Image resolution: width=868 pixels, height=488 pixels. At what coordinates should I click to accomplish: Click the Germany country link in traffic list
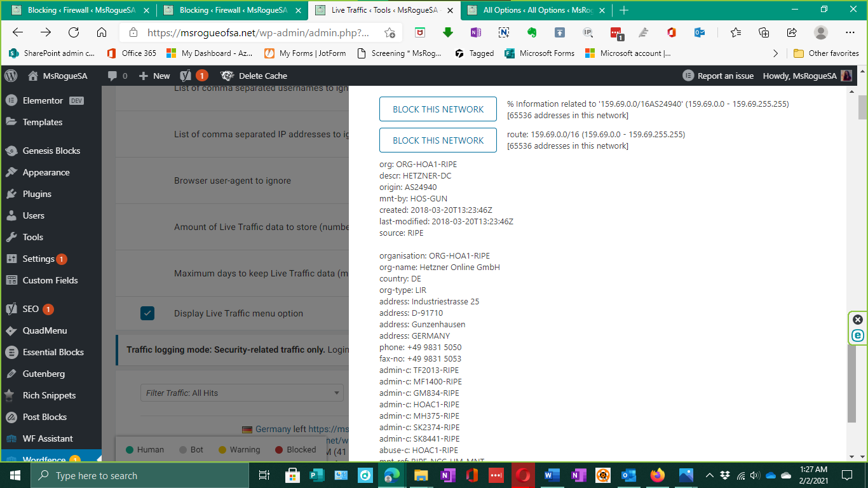pos(273,429)
